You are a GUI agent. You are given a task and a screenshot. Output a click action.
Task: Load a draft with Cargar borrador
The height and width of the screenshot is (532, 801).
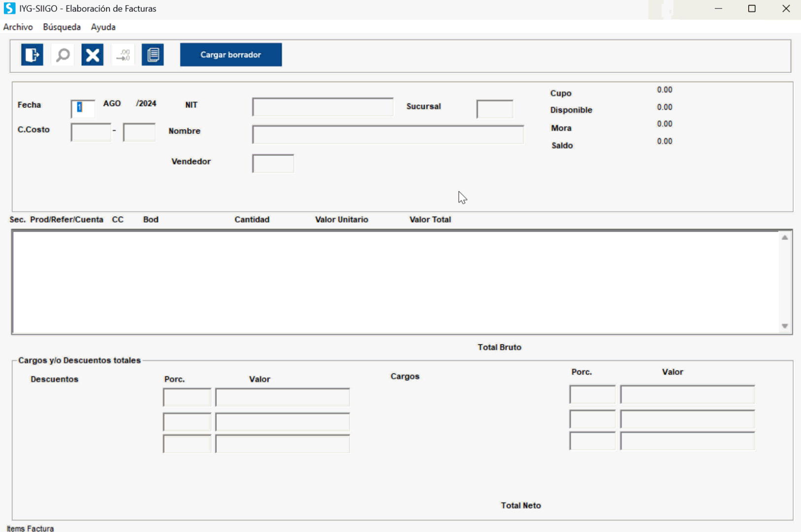tap(231, 55)
